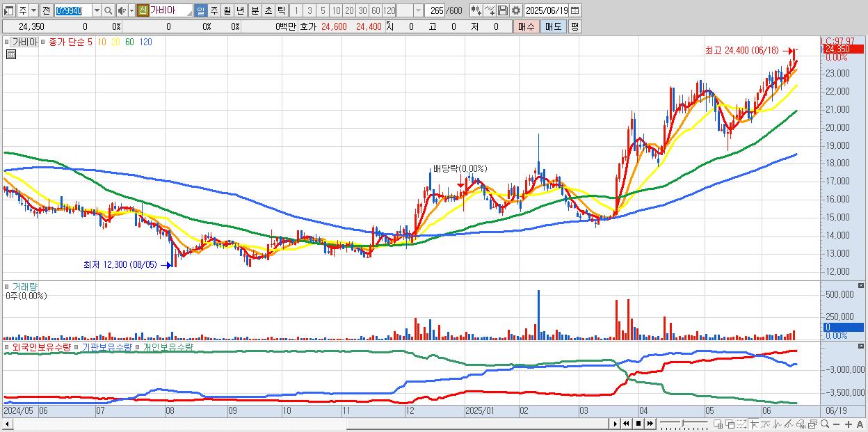Click the wave line chart icon

(x=778, y=424)
